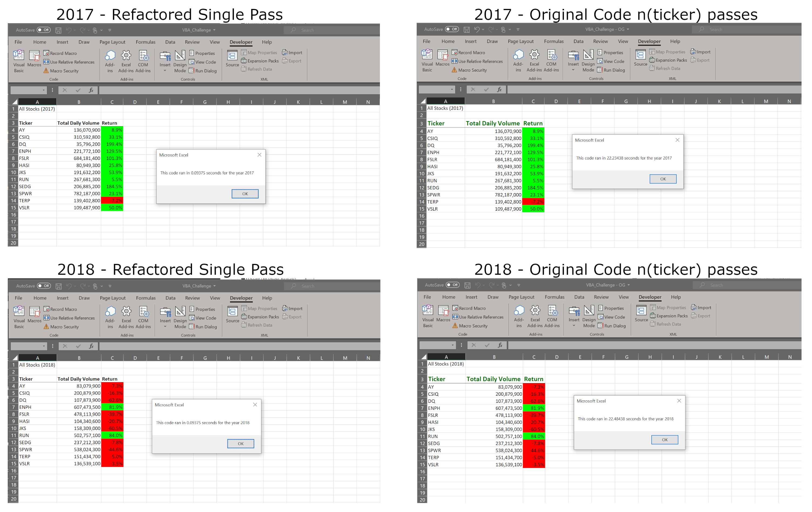Toggle AutoSave switch in 2018 Original Code window
Screen dimensions: 812x512
[x=453, y=285]
